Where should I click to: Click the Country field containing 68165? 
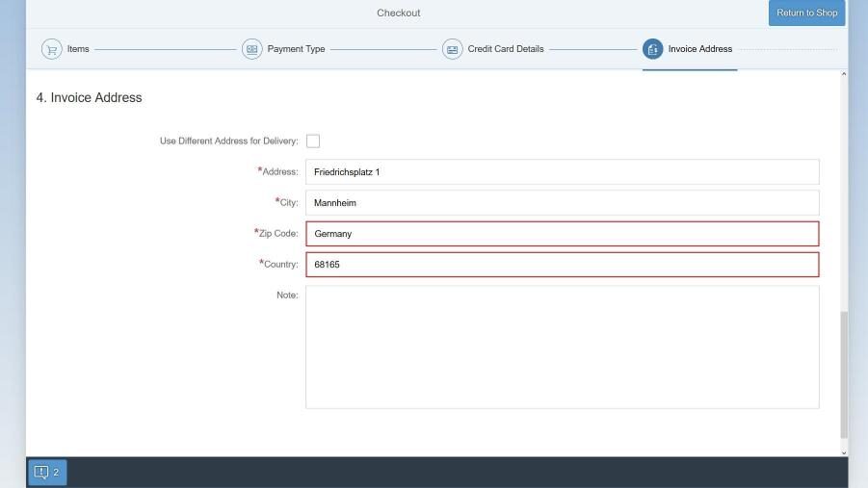click(562, 265)
